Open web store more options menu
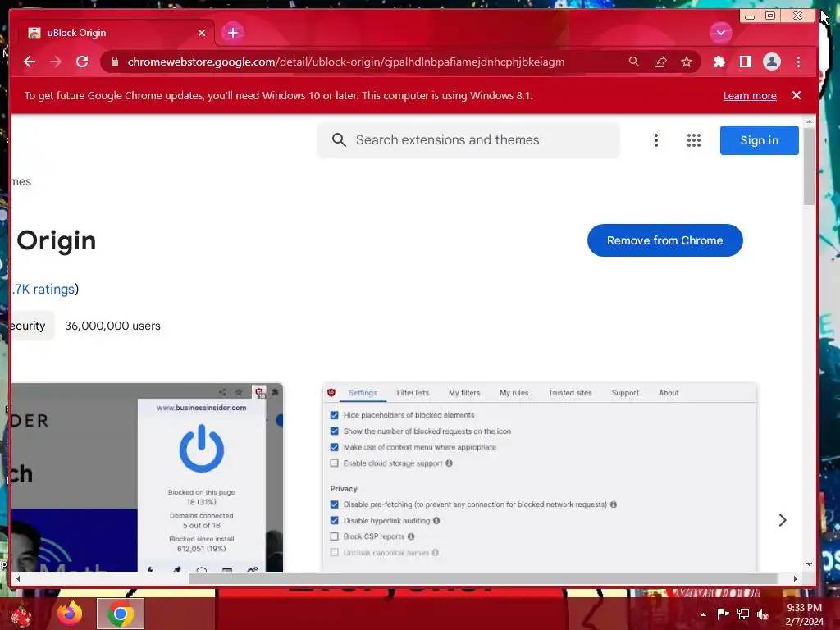Image resolution: width=840 pixels, height=630 pixels. tap(655, 139)
